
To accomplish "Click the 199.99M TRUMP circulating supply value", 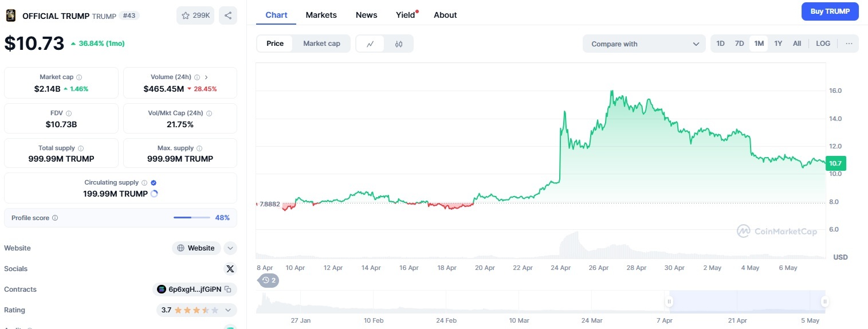I will tap(115, 194).
